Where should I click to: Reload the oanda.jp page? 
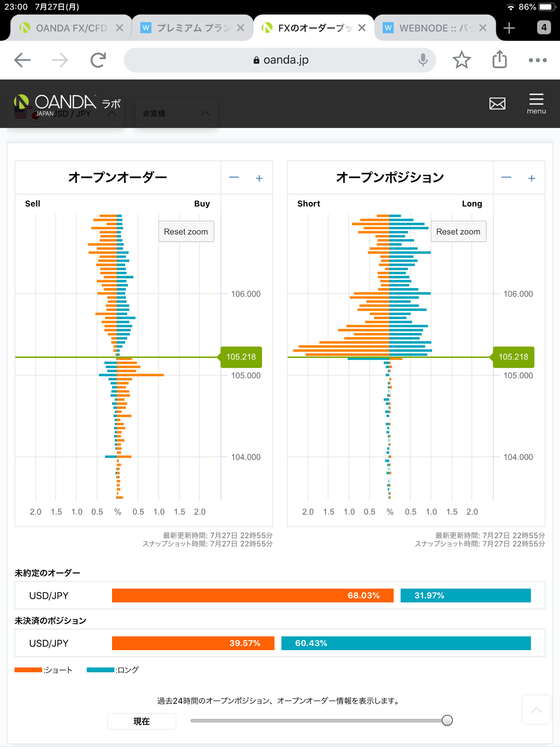98,60
